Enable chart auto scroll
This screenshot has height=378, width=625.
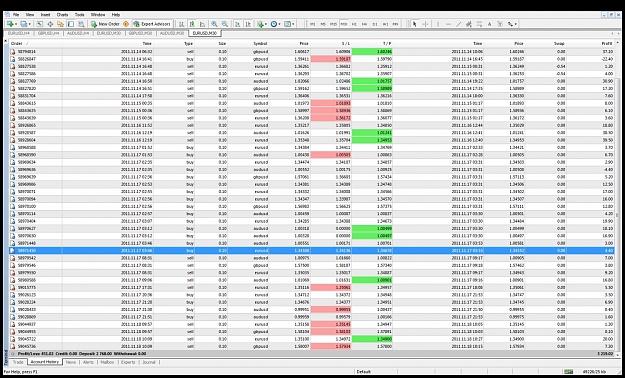(x=238, y=24)
